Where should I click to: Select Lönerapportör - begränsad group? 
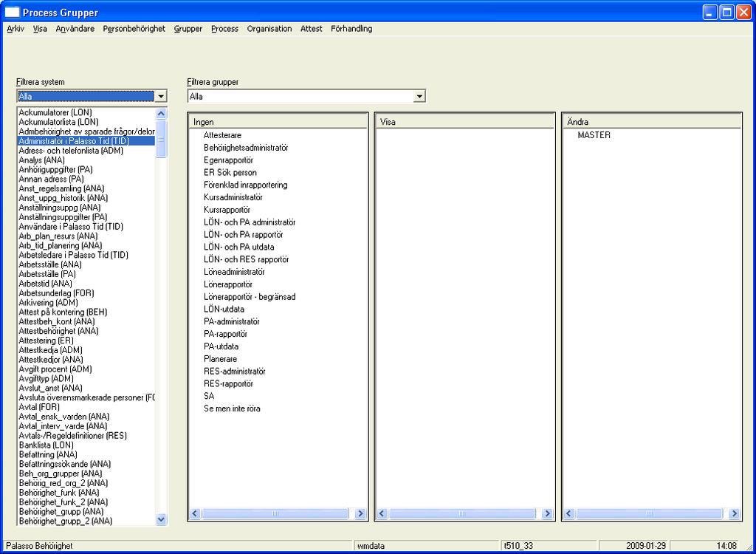click(x=250, y=297)
